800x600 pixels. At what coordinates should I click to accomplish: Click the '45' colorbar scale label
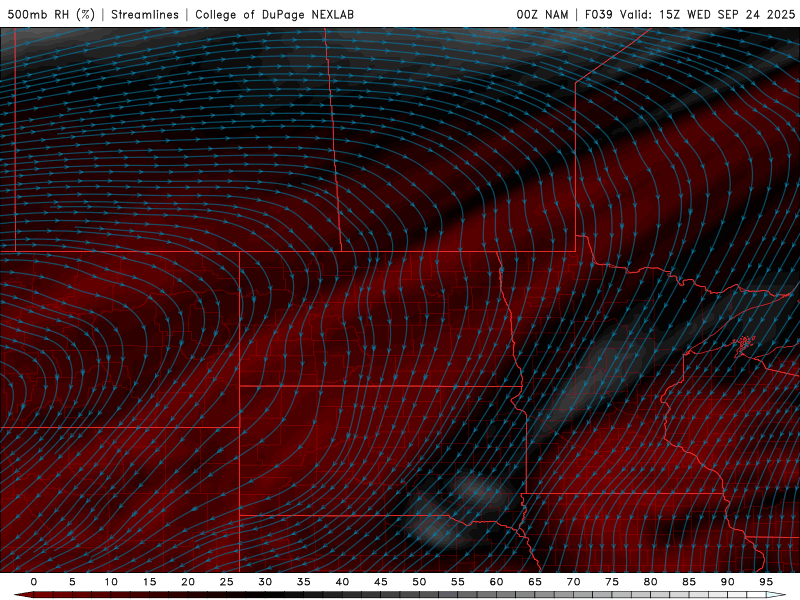tap(381, 582)
